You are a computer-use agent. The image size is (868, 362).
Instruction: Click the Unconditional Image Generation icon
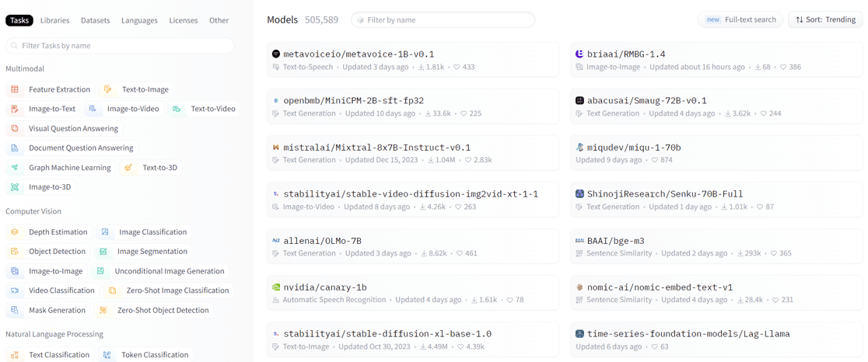point(100,271)
